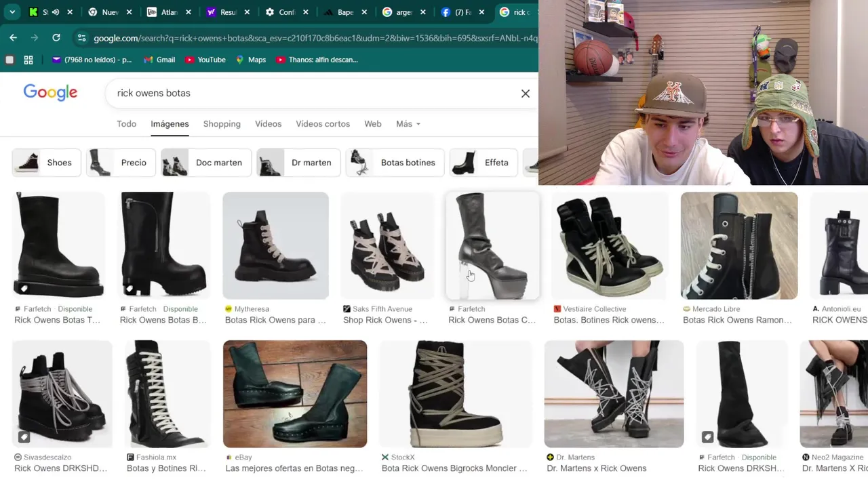
Task: Switch to the Vídeos results tab
Action: 268,124
